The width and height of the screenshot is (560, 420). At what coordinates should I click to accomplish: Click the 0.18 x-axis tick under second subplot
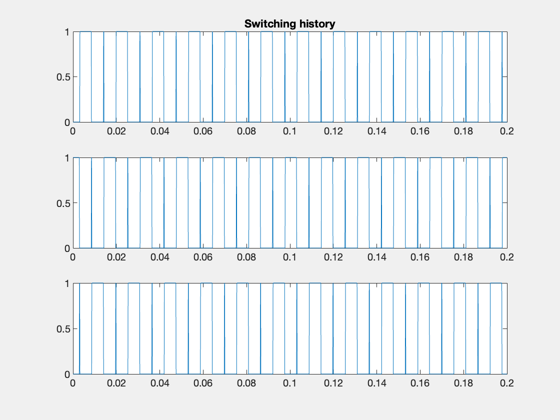click(x=464, y=257)
